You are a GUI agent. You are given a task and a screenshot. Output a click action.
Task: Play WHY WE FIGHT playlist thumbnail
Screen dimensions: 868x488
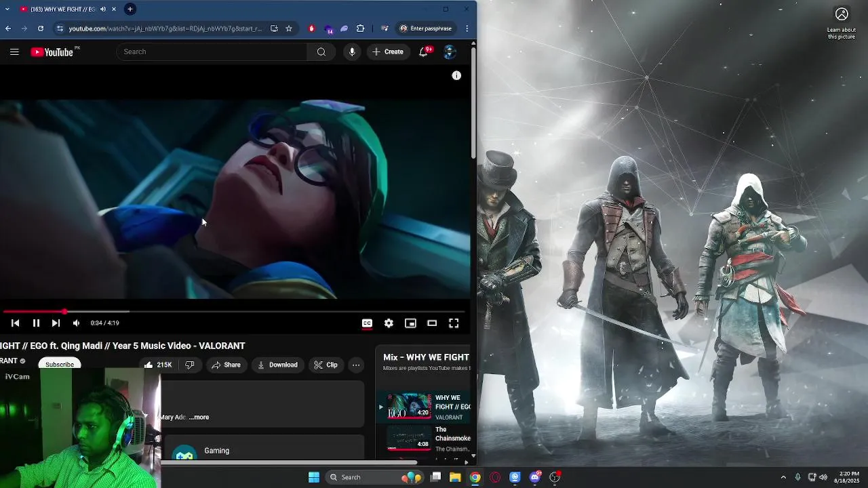pos(409,407)
